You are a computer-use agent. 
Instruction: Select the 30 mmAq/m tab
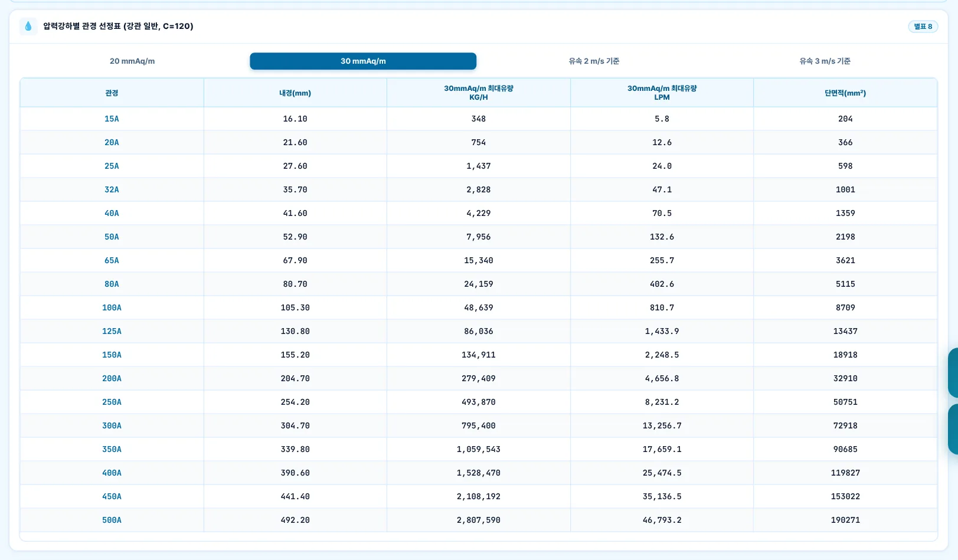363,61
